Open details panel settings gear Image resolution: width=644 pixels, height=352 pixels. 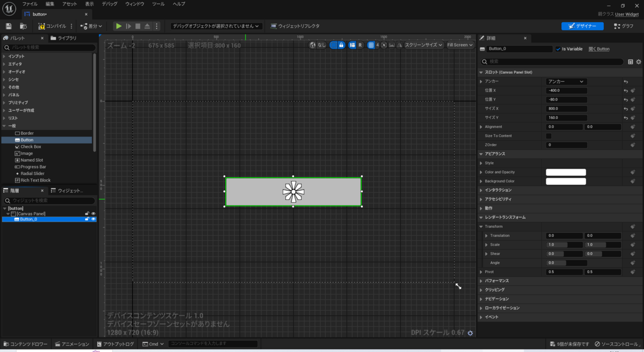639,62
